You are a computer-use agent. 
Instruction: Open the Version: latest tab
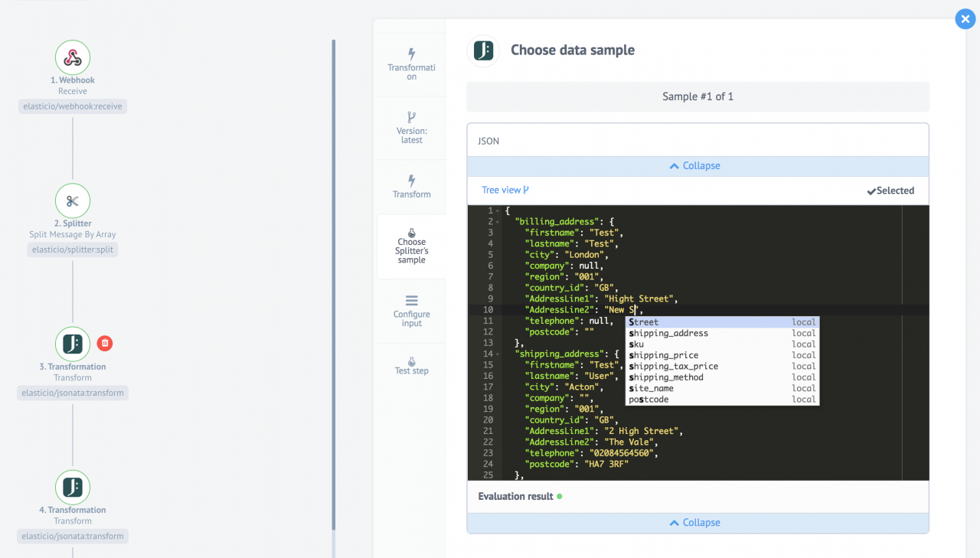pos(412,128)
